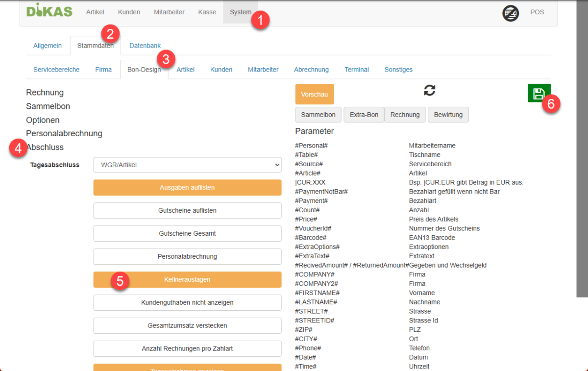
Task: Expand the Personalabrechnung section heading
Action: 64,134
